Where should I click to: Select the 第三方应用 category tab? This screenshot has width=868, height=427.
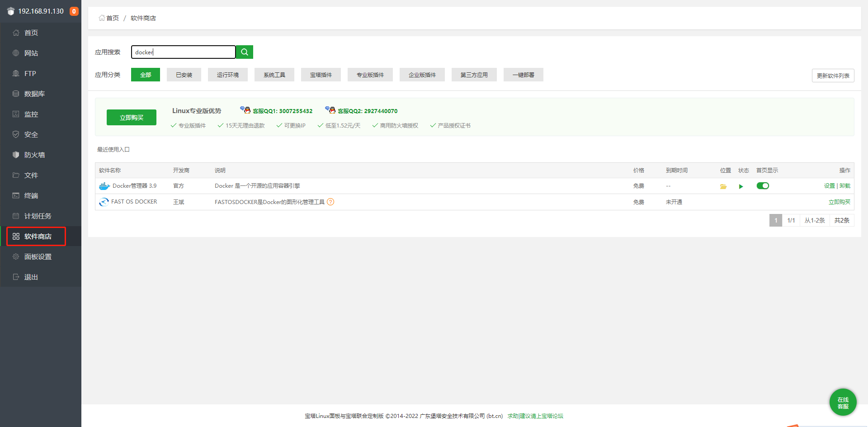474,75
